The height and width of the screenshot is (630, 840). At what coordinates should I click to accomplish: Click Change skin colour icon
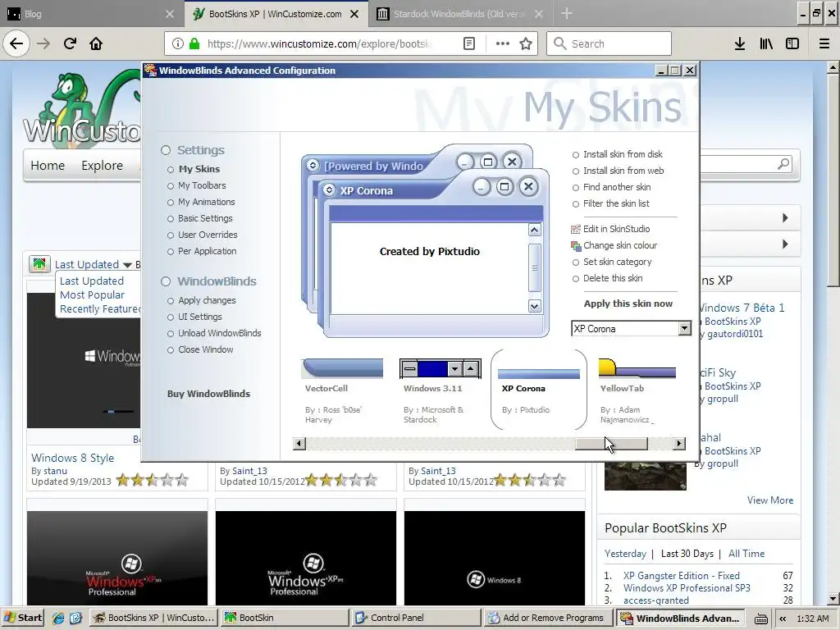point(576,246)
